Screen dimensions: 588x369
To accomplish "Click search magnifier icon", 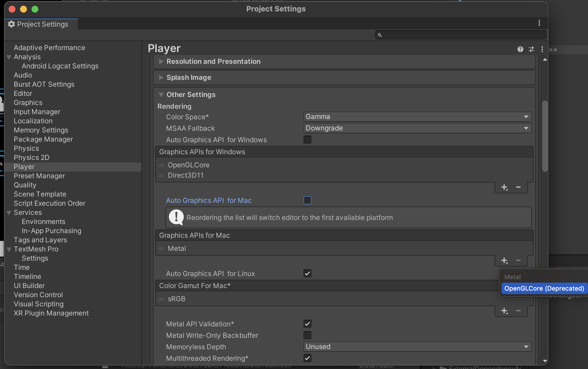I will pos(380,35).
